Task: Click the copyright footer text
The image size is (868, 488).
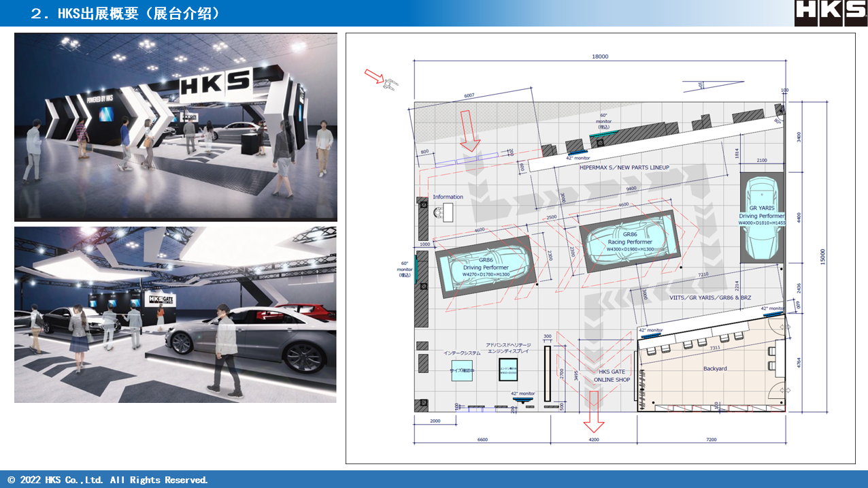Action: (107, 480)
